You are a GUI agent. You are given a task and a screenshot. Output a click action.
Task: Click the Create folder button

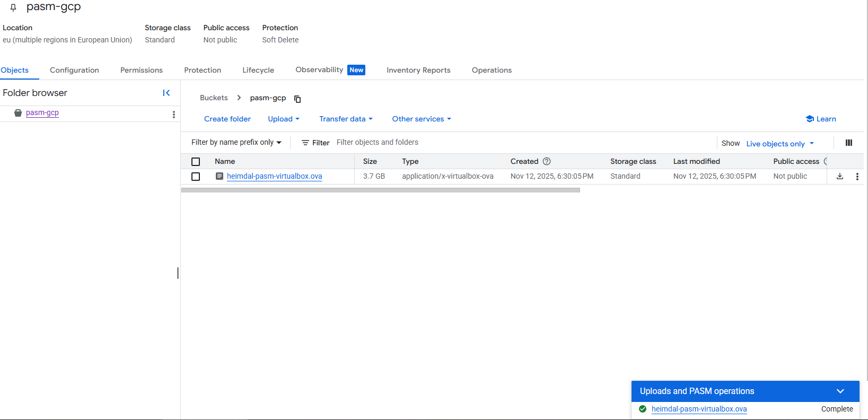(x=227, y=119)
